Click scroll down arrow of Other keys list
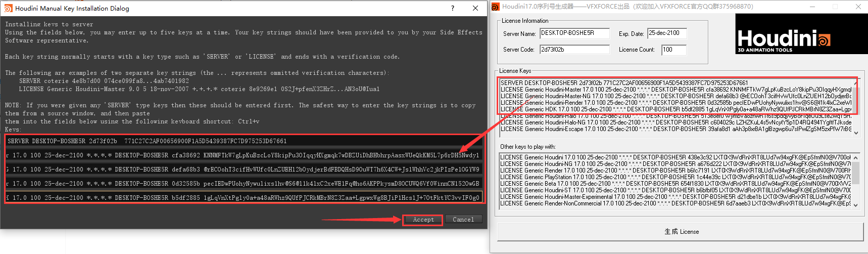868x254 pixels. point(855,204)
